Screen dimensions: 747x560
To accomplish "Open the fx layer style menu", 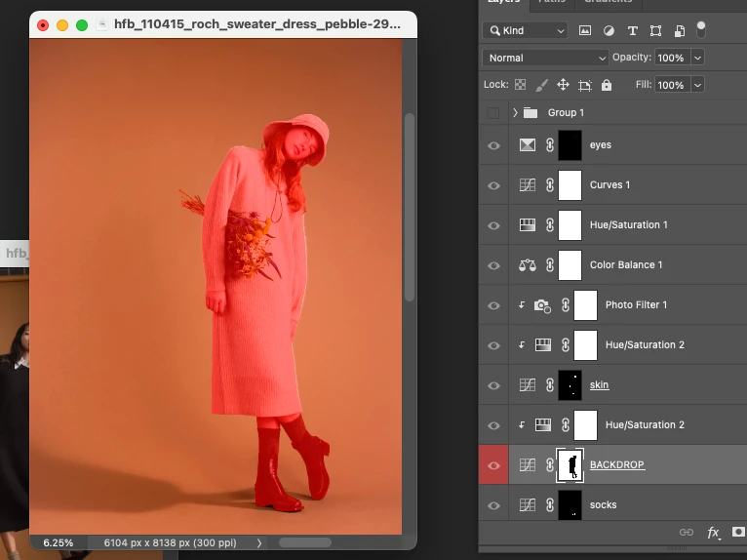I will [x=713, y=533].
